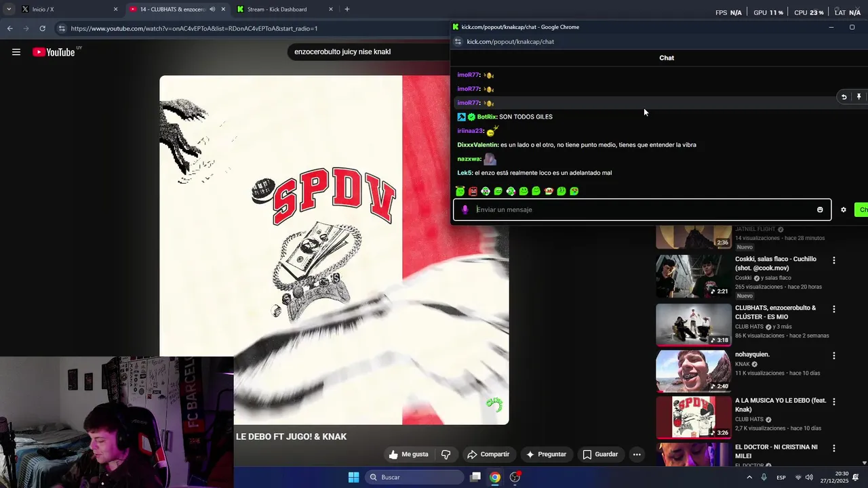868x488 pixels.
Task: Type in Kick chat 'Enviar un mensaje' field
Action: tap(641, 209)
